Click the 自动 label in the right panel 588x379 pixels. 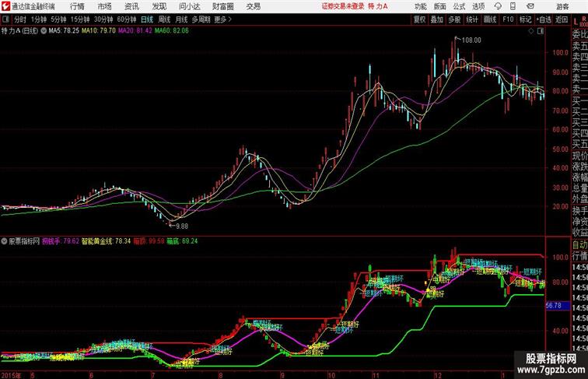pos(579,245)
